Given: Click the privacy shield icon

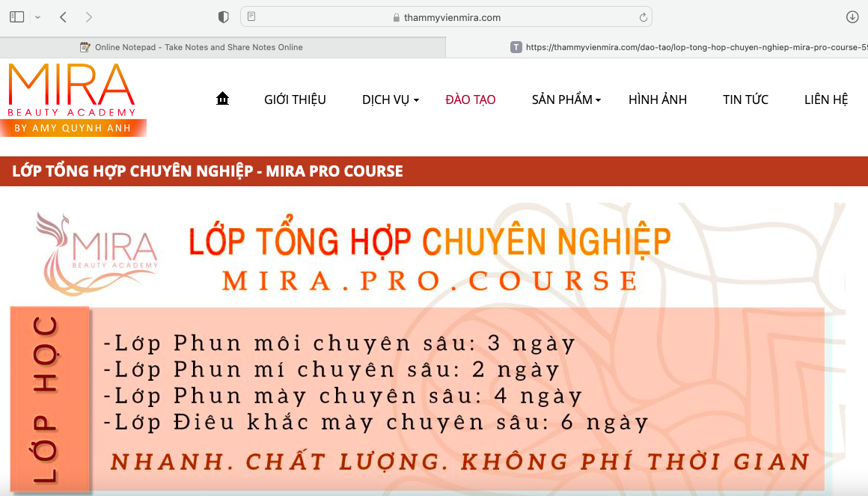Looking at the screenshot, I should 223,16.
